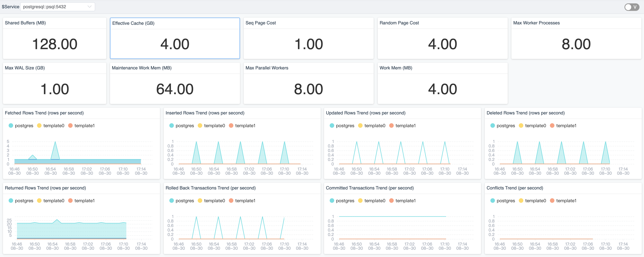Click the Shared Buffers (MB) panel title
The width and height of the screenshot is (644, 257).
(25, 23)
